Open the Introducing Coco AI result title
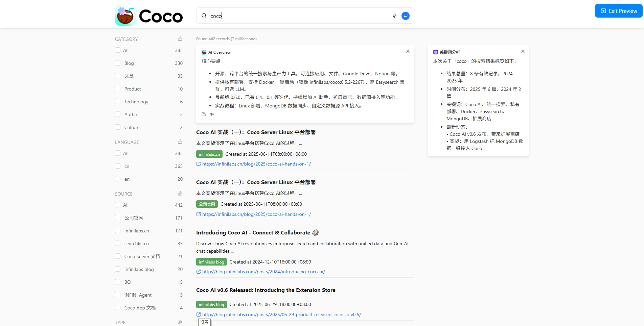 tap(257, 232)
